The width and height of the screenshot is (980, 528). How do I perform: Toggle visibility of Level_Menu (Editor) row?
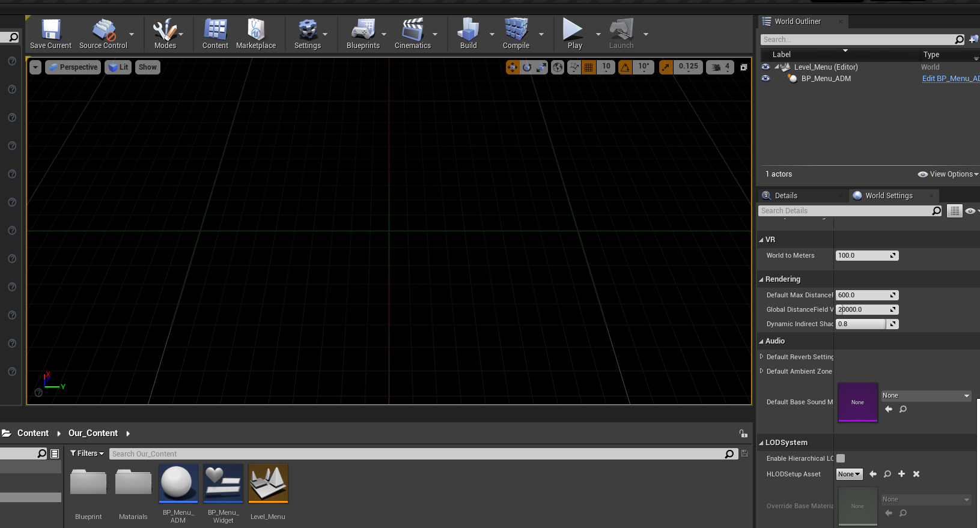click(765, 67)
